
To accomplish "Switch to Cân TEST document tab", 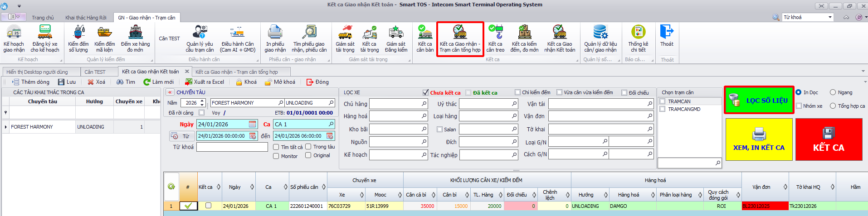I will (95, 72).
